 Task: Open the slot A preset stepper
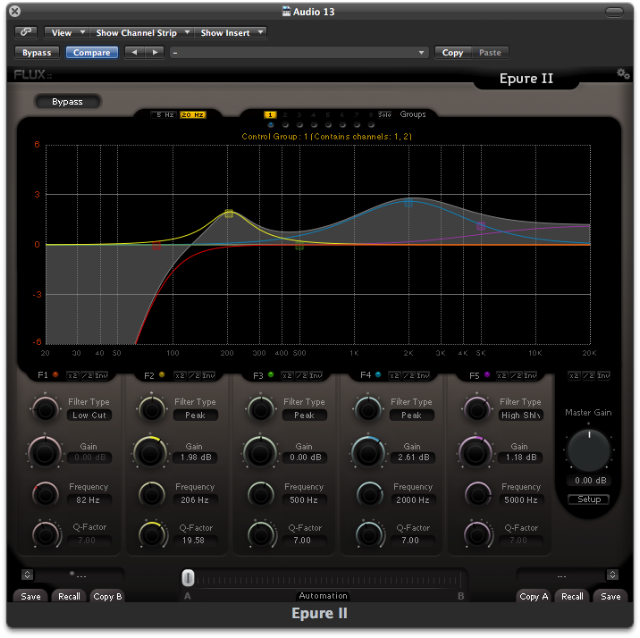click(27, 574)
